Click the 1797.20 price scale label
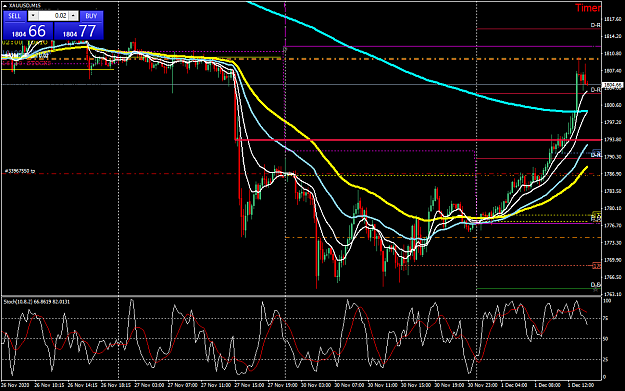625x391 pixels. pos(613,122)
